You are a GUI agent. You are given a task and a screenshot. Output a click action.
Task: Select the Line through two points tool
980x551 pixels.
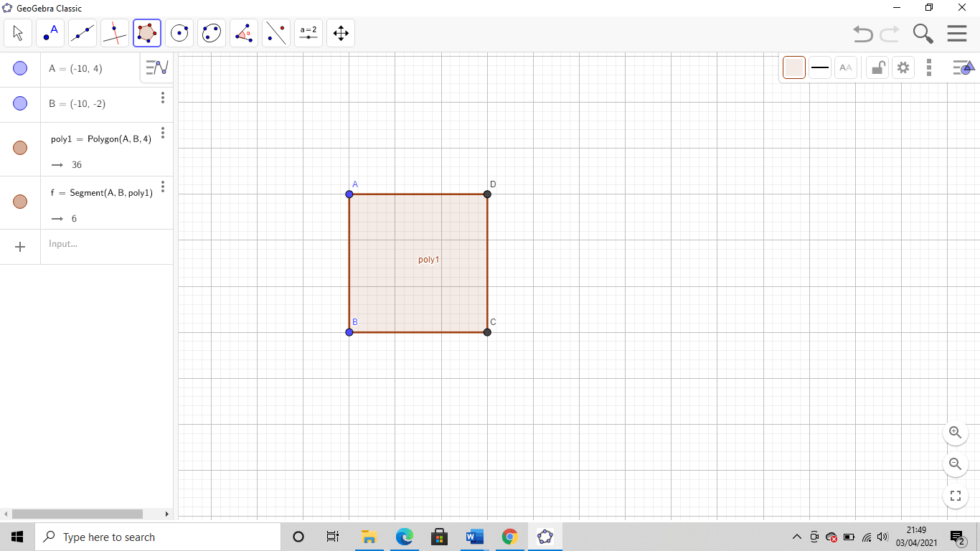(x=82, y=32)
